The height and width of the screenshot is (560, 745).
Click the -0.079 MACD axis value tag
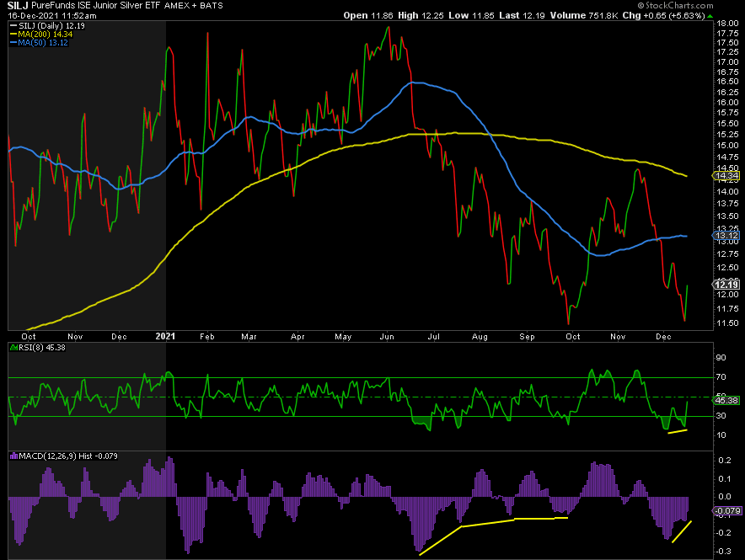726,511
